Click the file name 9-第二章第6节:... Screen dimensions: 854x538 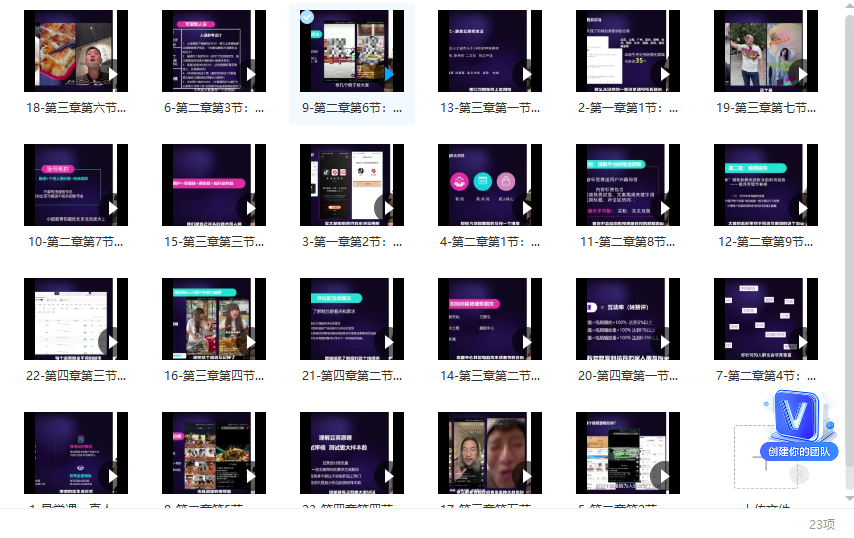click(352, 108)
